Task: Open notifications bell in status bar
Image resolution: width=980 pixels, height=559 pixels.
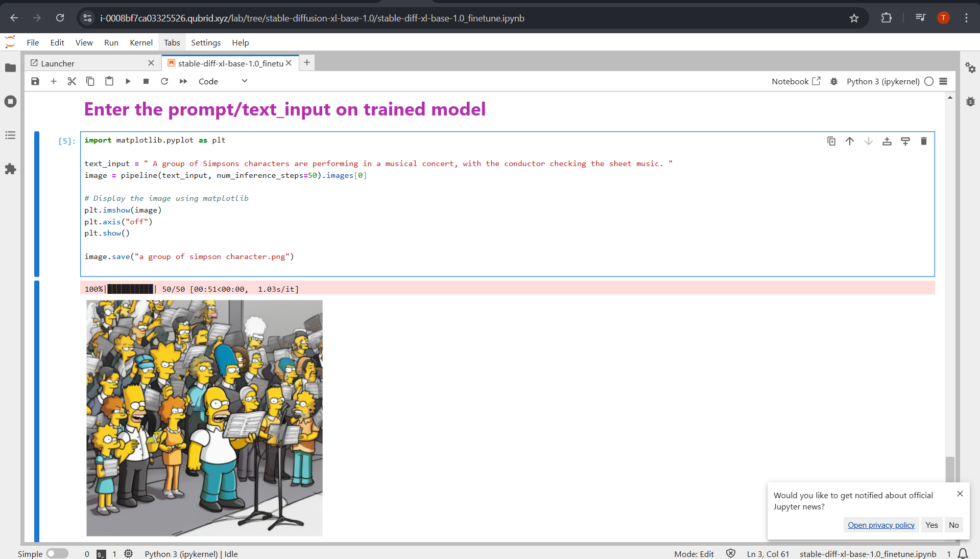Action: 963,554
